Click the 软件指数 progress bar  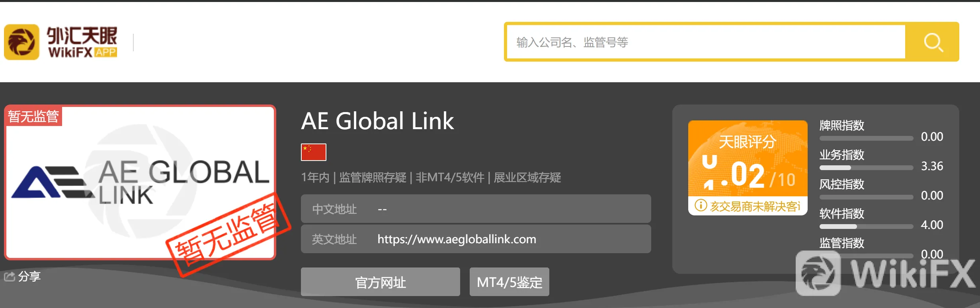pos(866,227)
